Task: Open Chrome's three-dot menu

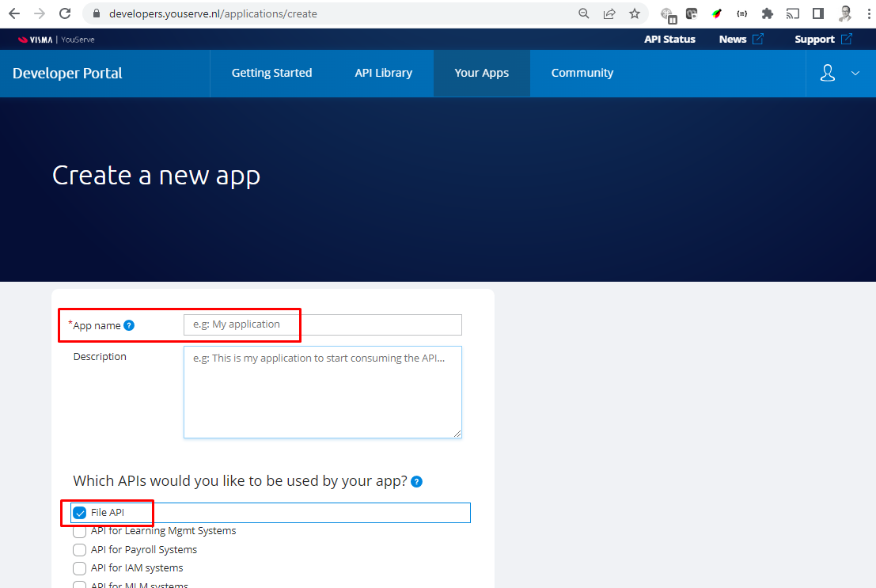Action: click(868, 13)
